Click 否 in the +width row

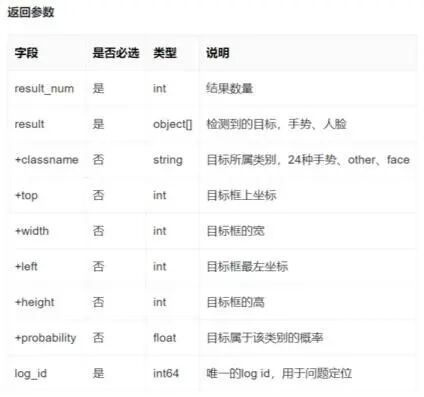[98, 231]
